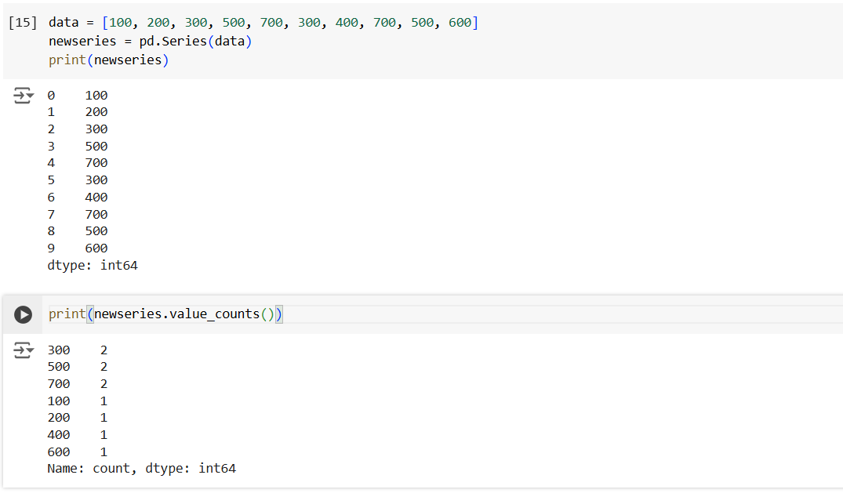This screenshot has height=504, width=843.
Task: Click the output row with index 0 value 100
Action: point(77,96)
